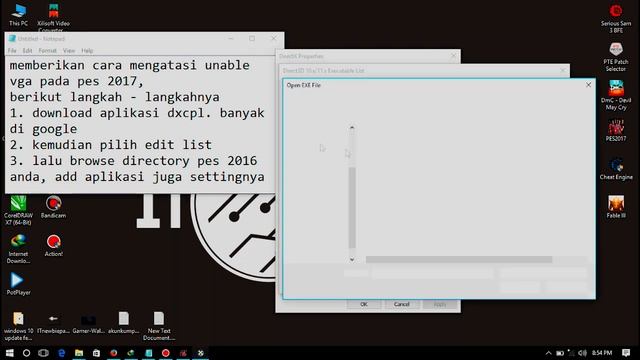Click the Notepad text 'berikut langkah - langkahnya'
This screenshot has height=360, width=640.
(115, 97)
